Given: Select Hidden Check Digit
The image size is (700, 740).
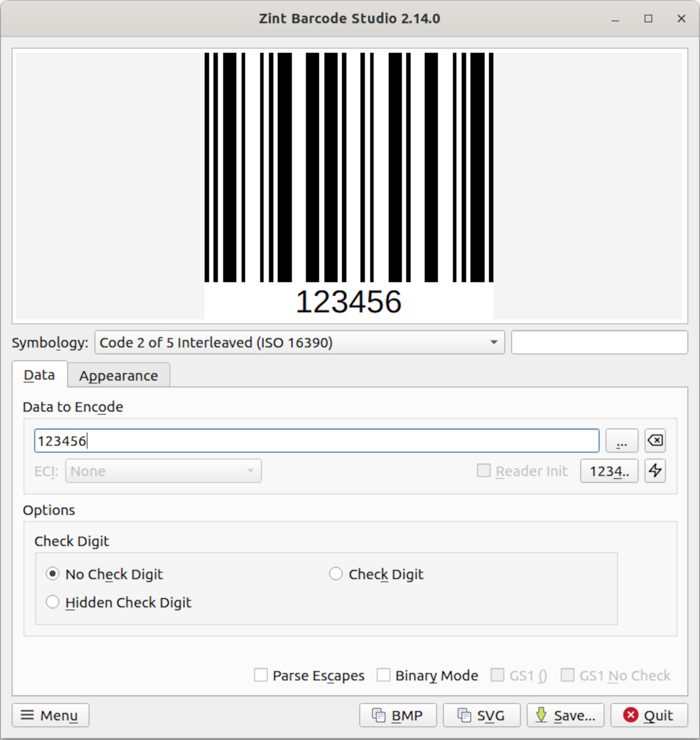Looking at the screenshot, I should point(53,602).
